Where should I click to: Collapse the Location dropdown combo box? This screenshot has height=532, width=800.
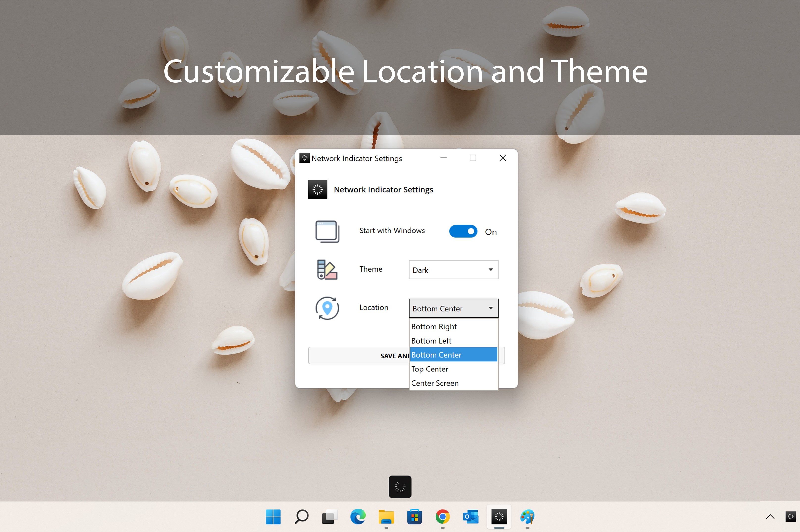pos(453,308)
